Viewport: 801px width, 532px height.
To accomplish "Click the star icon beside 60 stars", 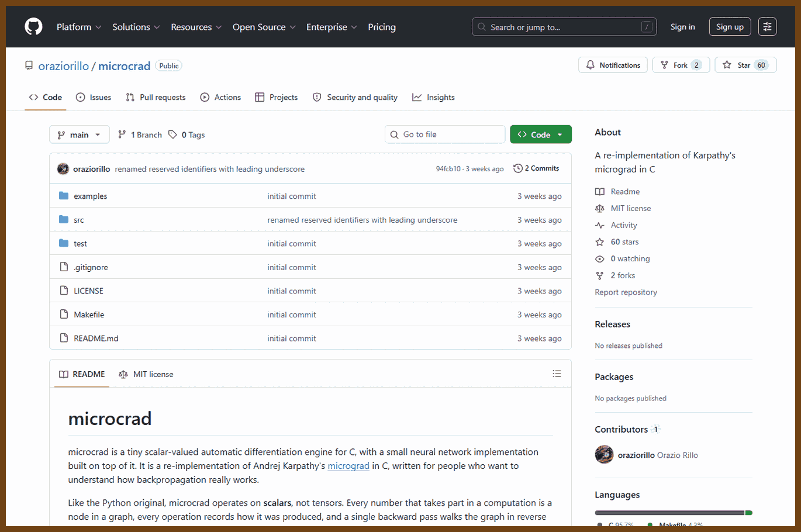I will click(x=600, y=242).
